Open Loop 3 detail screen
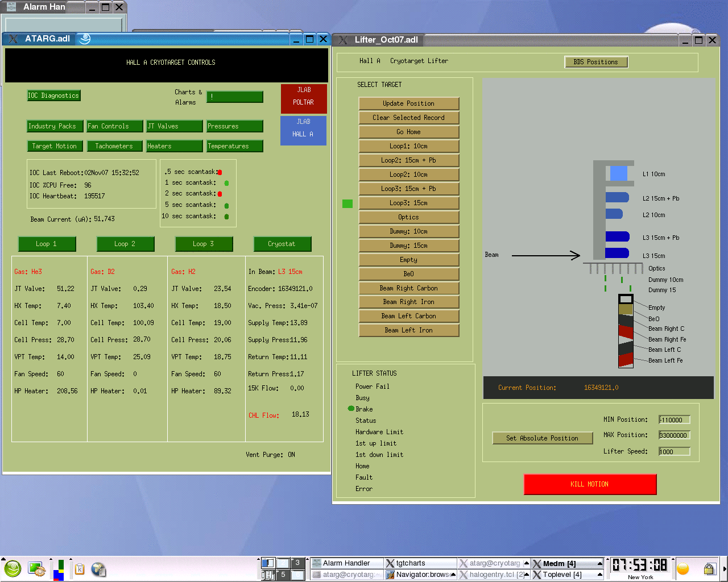Screen dimensions: 728x582 204,244
